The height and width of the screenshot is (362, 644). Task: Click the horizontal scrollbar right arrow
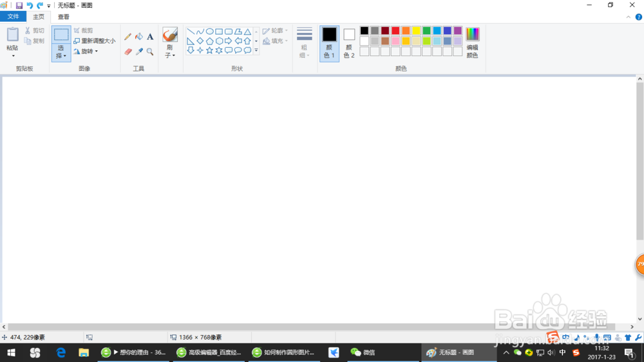(x=632, y=327)
